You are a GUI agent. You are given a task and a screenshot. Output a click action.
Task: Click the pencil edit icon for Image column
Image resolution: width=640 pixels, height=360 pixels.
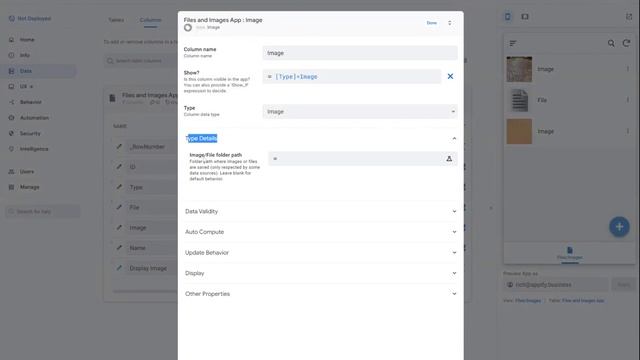[119, 227]
